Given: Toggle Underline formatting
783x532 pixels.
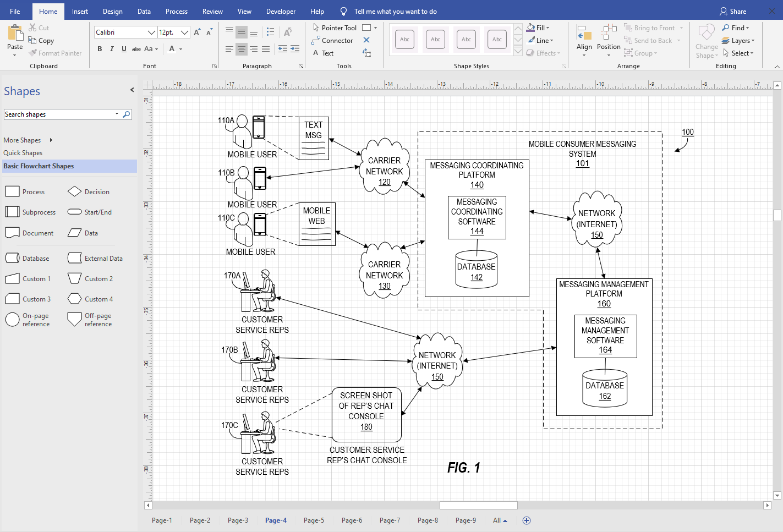Looking at the screenshot, I should click(124, 49).
